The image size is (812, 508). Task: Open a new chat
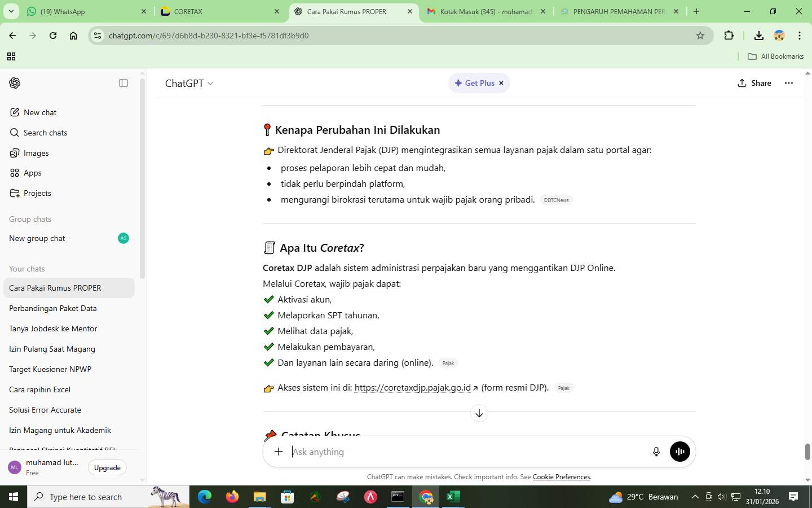click(x=39, y=112)
